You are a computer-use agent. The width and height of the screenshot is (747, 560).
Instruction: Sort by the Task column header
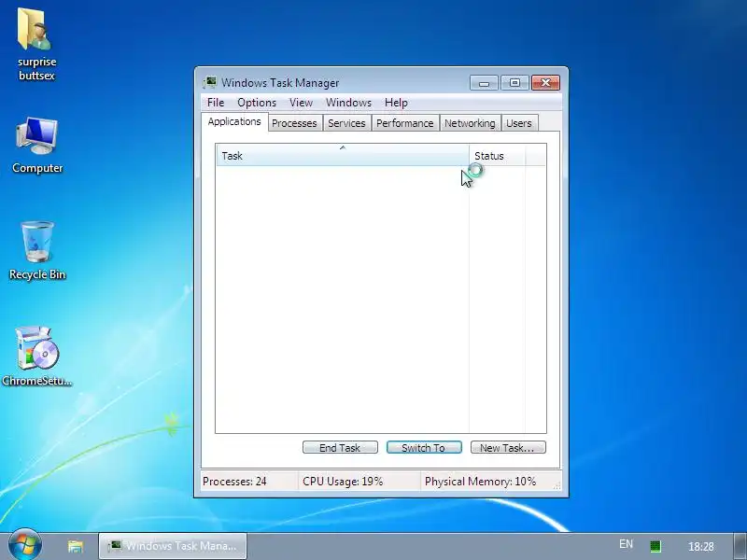click(343, 156)
